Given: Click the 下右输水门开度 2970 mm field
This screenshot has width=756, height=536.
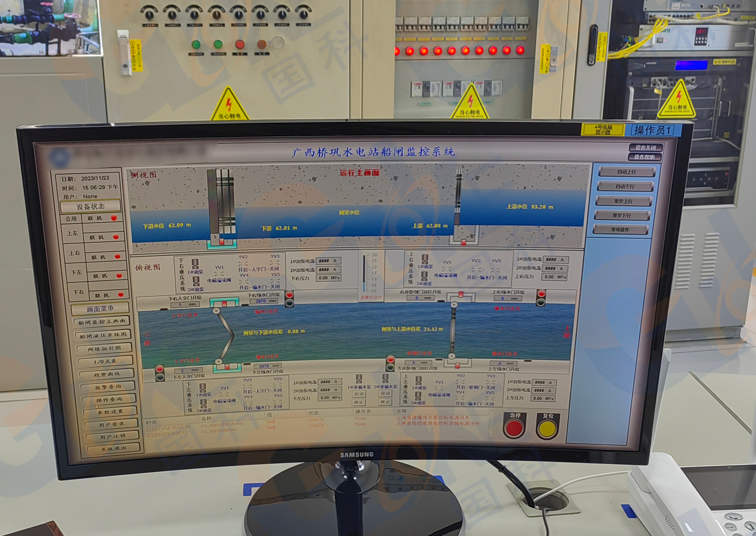Looking at the screenshot, I should click(264, 301).
